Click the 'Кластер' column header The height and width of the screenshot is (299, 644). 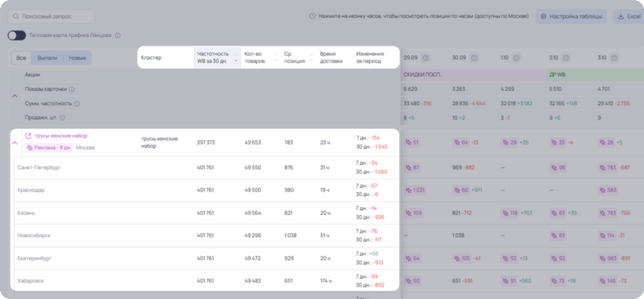(151, 58)
